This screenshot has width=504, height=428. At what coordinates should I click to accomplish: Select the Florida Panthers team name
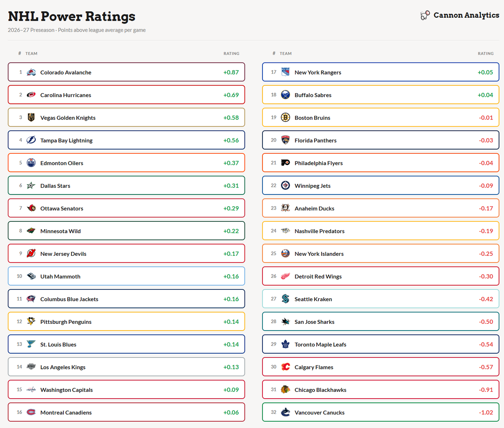[315, 140]
